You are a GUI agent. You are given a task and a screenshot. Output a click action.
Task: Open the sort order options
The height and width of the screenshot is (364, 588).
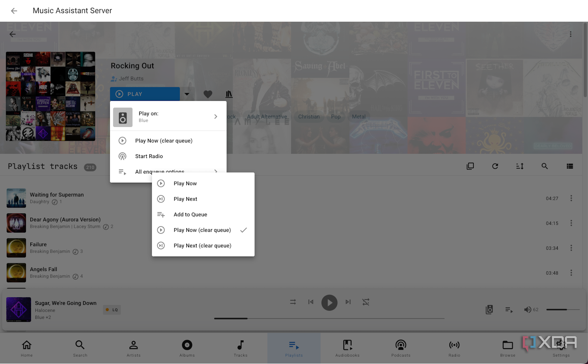[520, 166]
